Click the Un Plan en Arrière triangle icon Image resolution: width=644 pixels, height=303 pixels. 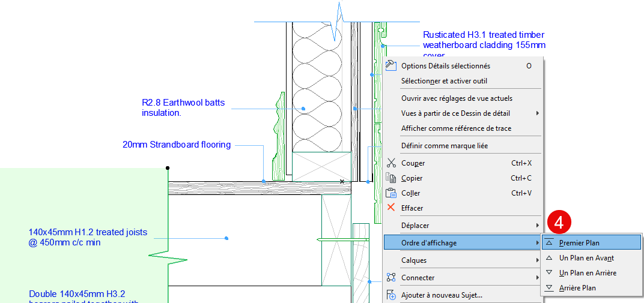coord(549,272)
